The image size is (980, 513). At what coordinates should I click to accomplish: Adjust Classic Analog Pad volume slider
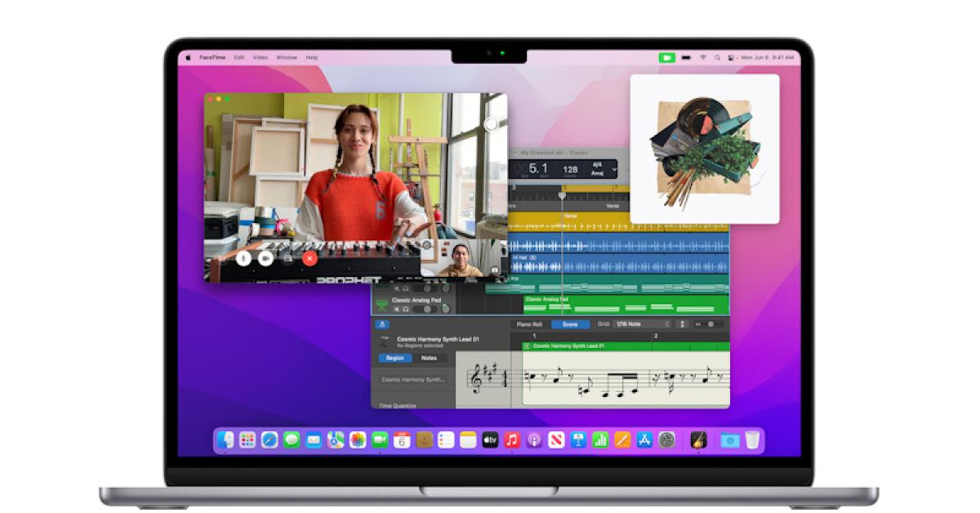tap(425, 309)
